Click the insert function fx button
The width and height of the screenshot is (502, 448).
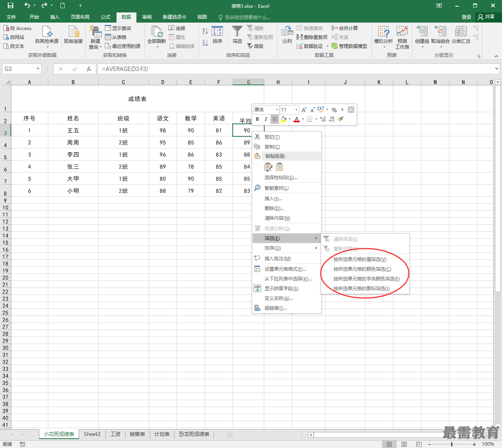[x=89, y=69]
